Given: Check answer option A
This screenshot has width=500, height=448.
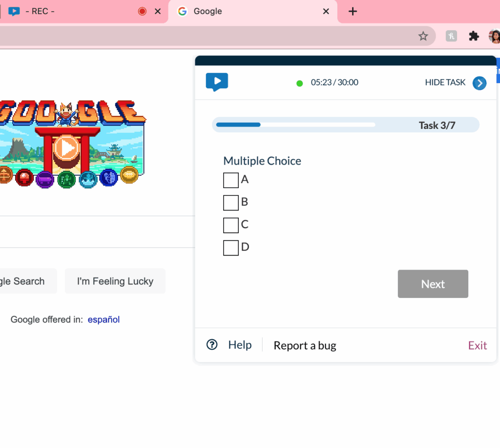Looking at the screenshot, I should (x=230, y=180).
